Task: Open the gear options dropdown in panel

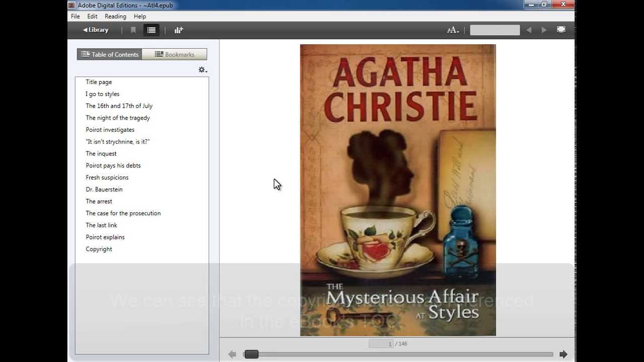Action: (x=203, y=70)
